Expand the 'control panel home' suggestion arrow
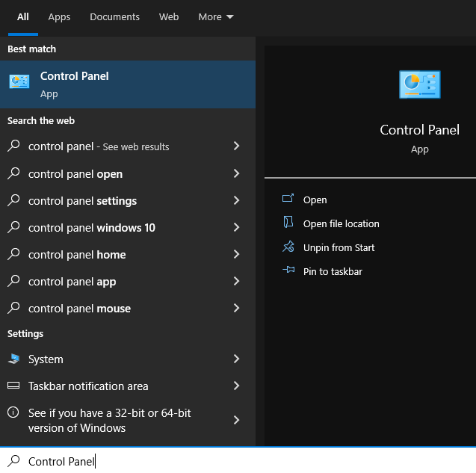Screen dimensions: 476x473 [x=236, y=254]
